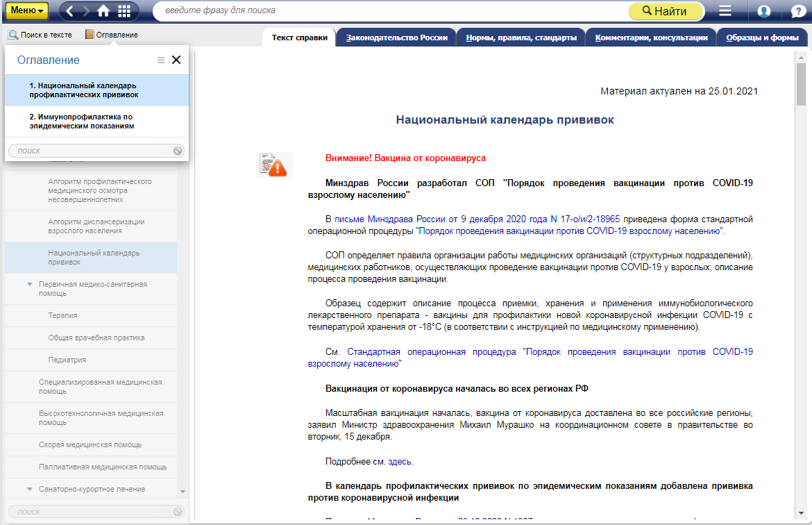Click the Найти search button

coord(666,11)
